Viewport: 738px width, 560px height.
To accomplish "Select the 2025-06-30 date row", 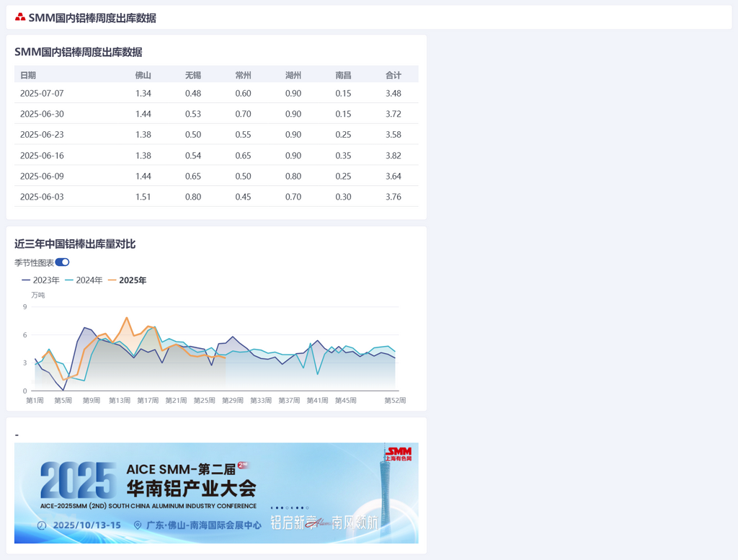I will [216, 114].
